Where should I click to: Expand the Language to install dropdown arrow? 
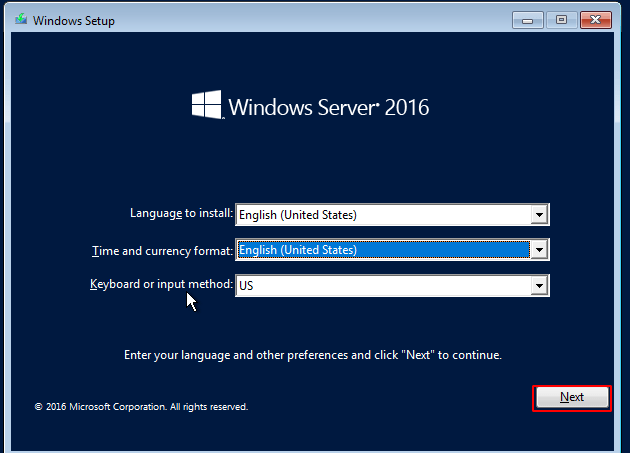(x=539, y=215)
